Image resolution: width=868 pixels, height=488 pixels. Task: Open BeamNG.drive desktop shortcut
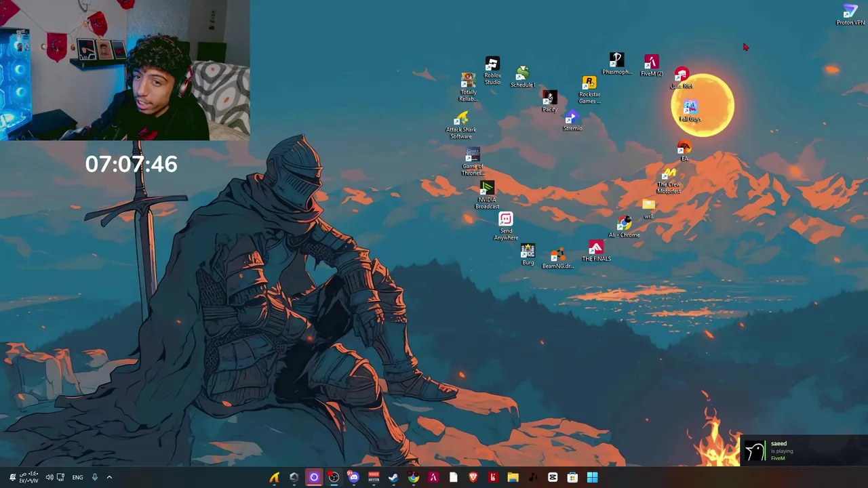pos(557,258)
